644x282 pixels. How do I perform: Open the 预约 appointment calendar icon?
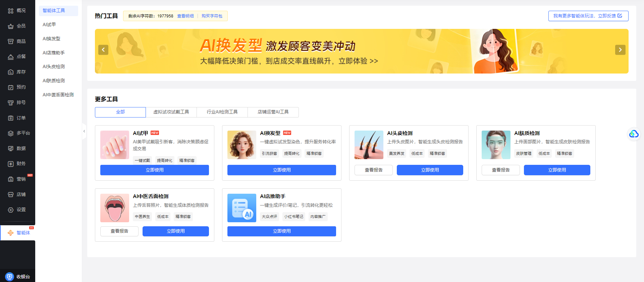click(11, 87)
